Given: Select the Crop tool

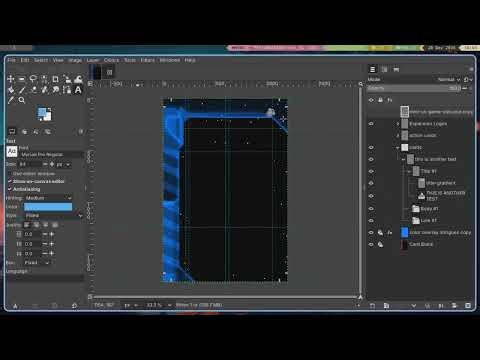Looking at the screenshot, I should (x=55, y=79).
